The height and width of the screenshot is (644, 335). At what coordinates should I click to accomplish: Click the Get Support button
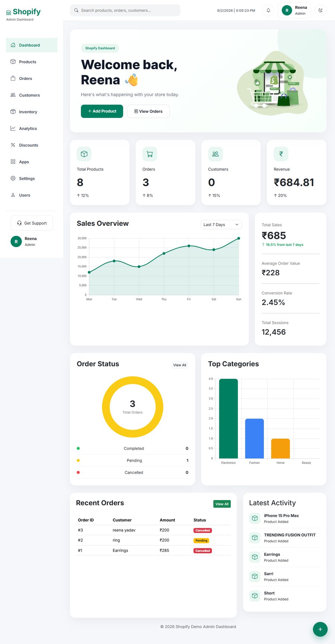(32, 223)
